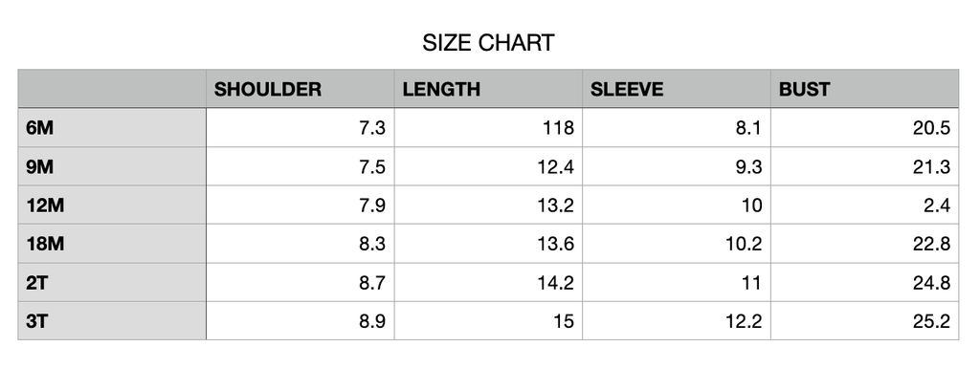
Task: Select the 3T sleeve value 12.2
Action: [744, 321]
